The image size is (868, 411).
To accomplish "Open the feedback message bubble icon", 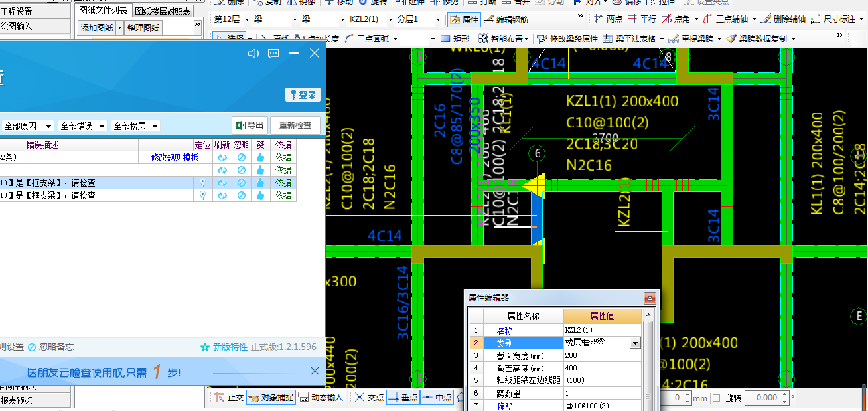I will click(x=273, y=53).
